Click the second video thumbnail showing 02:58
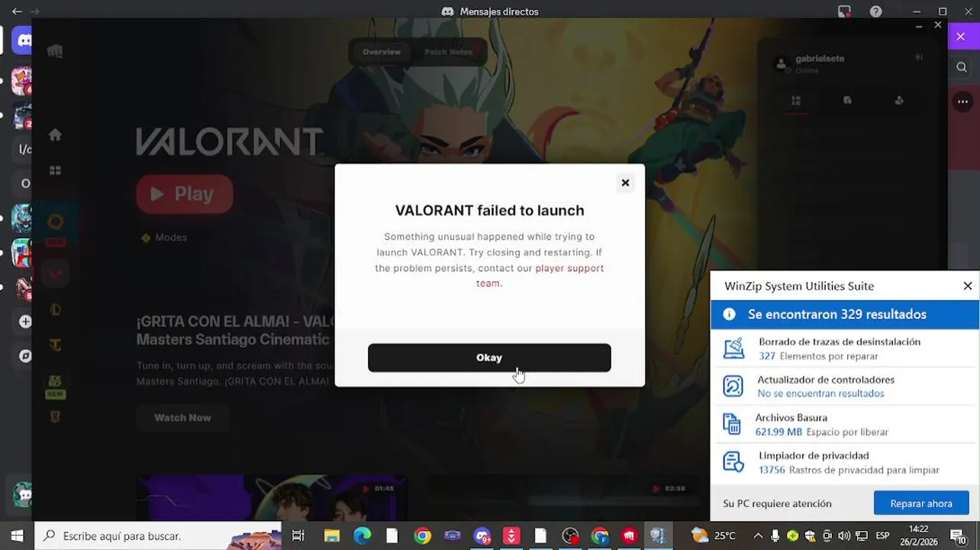Viewport: 980px width, 550px height. click(x=563, y=497)
